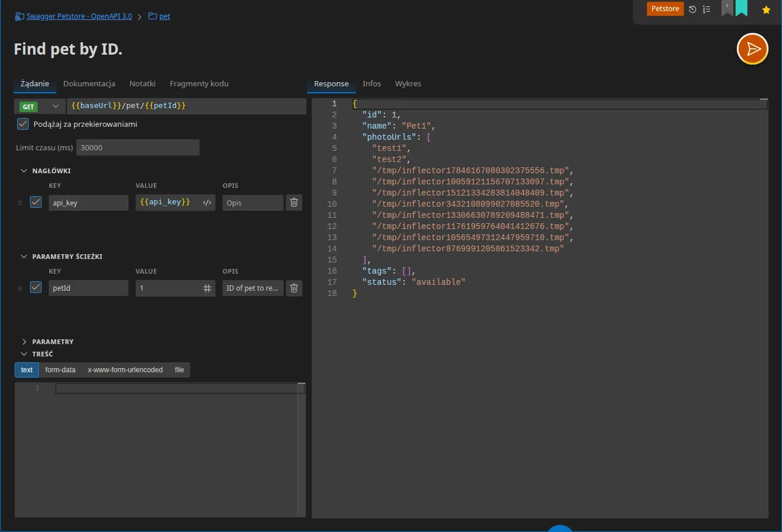Screen dimensions: 782x532
Task: Show the Wykres tab
Action: 408,84
